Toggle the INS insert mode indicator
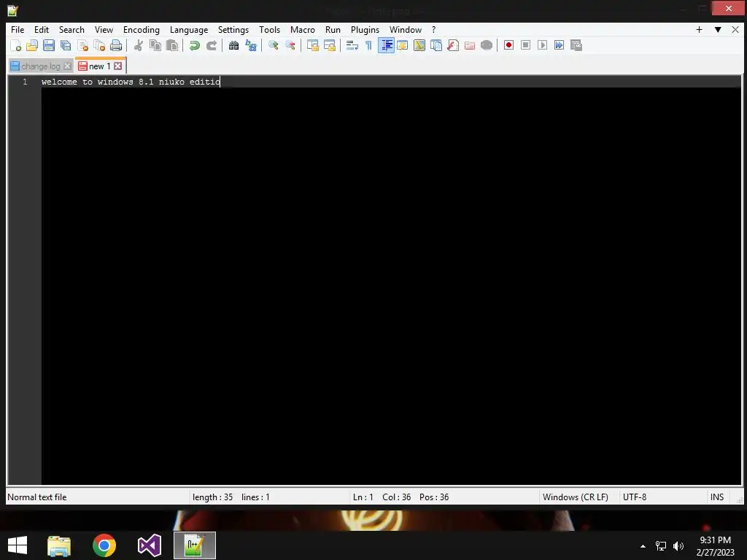The height and width of the screenshot is (560, 747). 717,497
